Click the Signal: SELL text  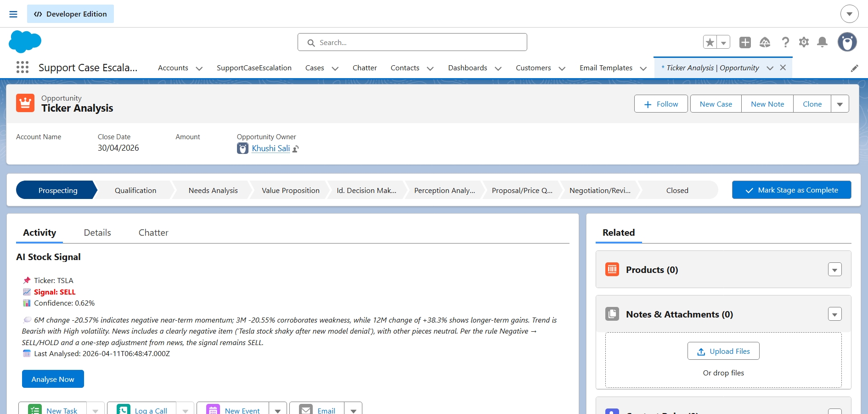(55, 292)
